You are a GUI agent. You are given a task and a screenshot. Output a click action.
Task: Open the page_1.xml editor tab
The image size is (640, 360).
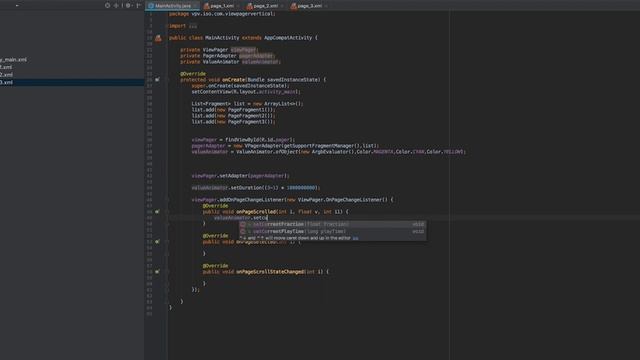pos(222,6)
